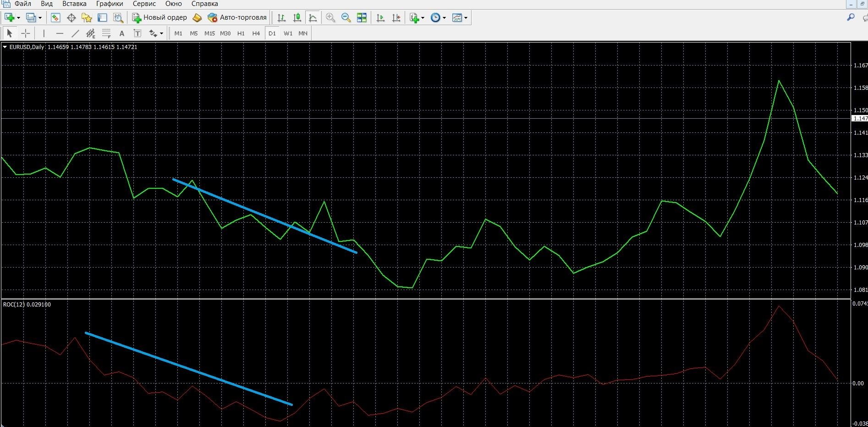Expand the arrows objects dropdown
Viewport: 868px width, 427px height.
coord(161,33)
